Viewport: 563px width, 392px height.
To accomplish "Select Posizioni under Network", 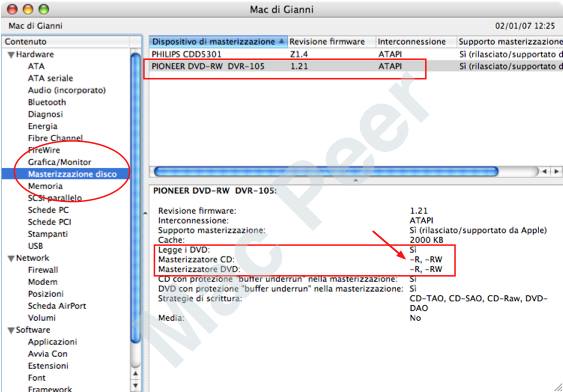I will coord(46,294).
